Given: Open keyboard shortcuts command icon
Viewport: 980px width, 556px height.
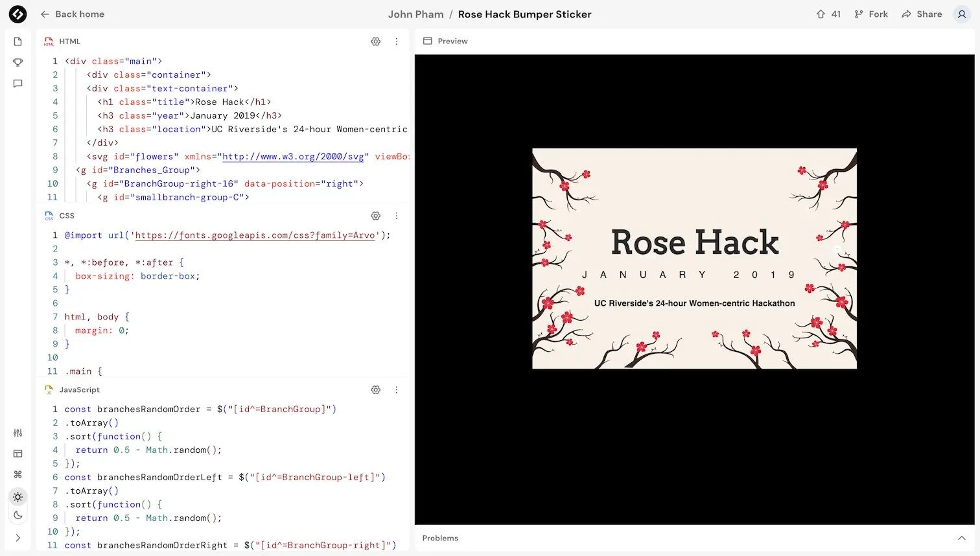Looking at the screenshot, I should point(18,474).
